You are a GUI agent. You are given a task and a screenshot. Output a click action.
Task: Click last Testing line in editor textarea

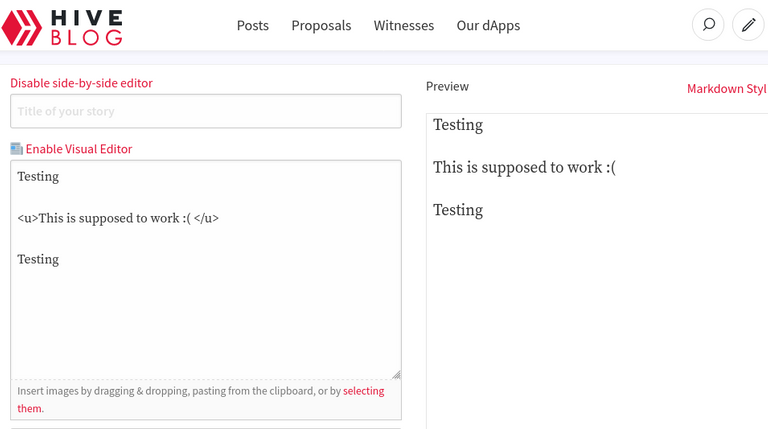(38, 259)
